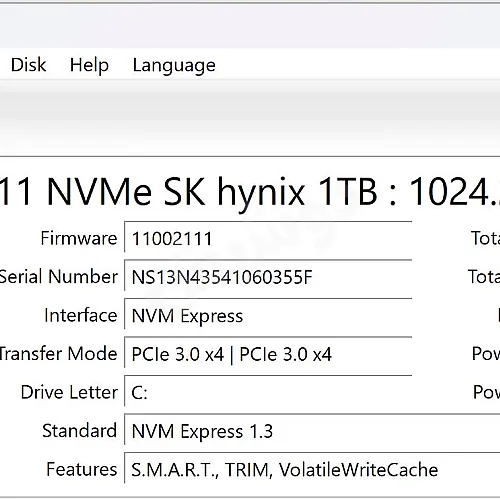The image size is (500, 500).
Task: Click the Interface label
Action: tap(81, 315)
